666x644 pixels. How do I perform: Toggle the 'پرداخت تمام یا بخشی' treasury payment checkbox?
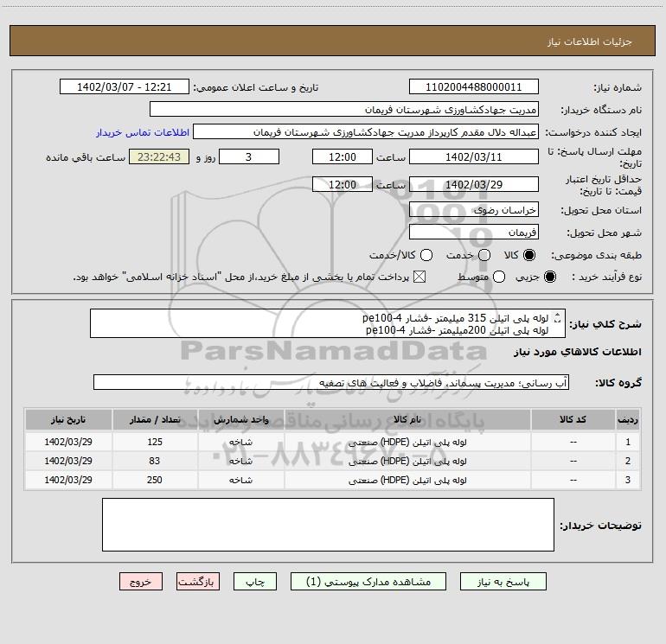click(421, 277)
